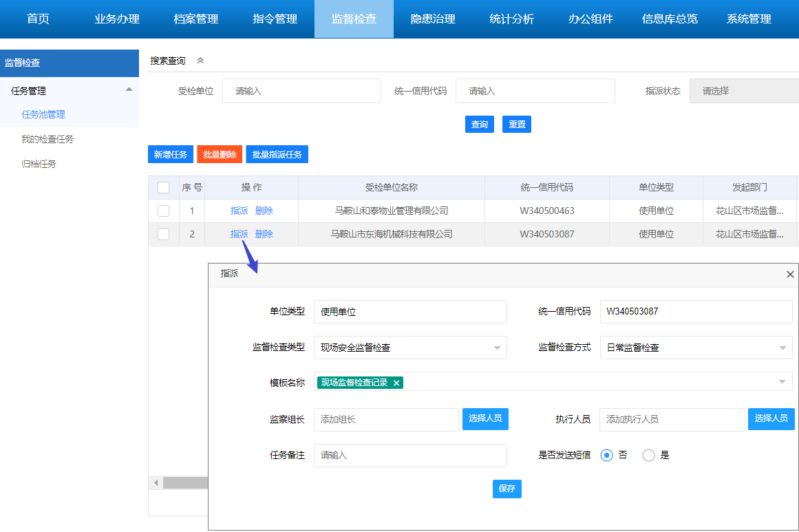The height and width of the screenshot is (532, 799).
Task: Click the horizontal scrollbar left arrow
Action: (x=156, y=482)
